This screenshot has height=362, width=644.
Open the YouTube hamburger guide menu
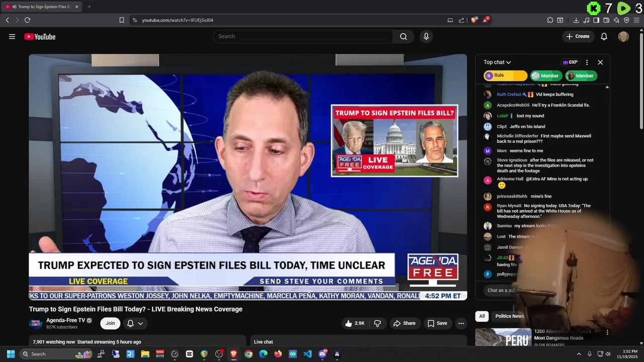coord(12,36)
